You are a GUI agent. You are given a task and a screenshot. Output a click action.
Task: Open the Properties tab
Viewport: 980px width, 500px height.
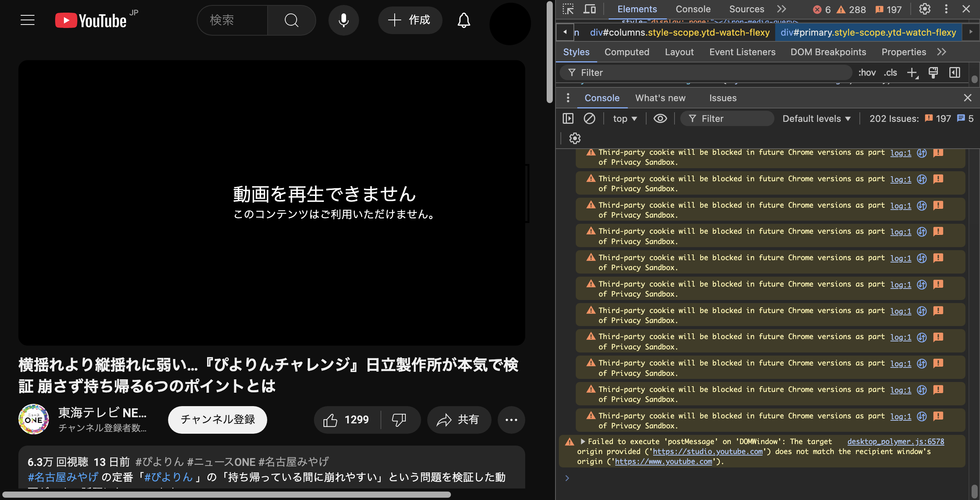[x=904, y=52]
